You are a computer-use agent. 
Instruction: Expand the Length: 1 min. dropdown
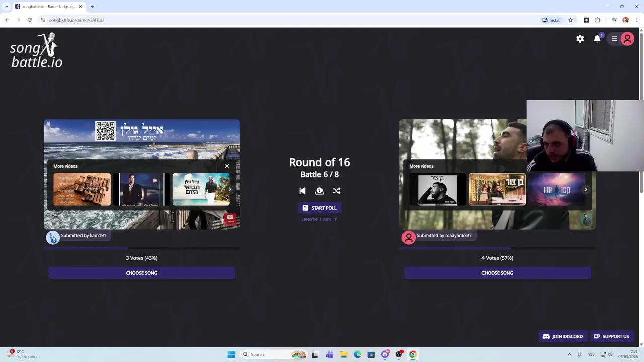319,219
